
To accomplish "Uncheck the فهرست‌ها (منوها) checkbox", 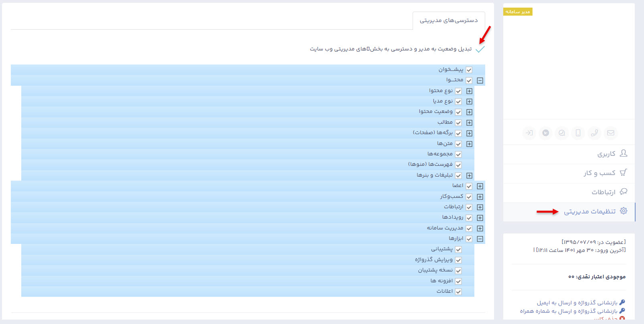I will 458,165.
